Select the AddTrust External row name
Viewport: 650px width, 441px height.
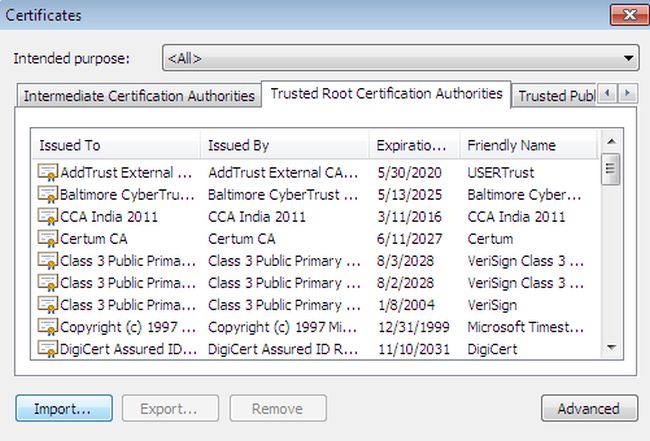click(x=126, y=172)
